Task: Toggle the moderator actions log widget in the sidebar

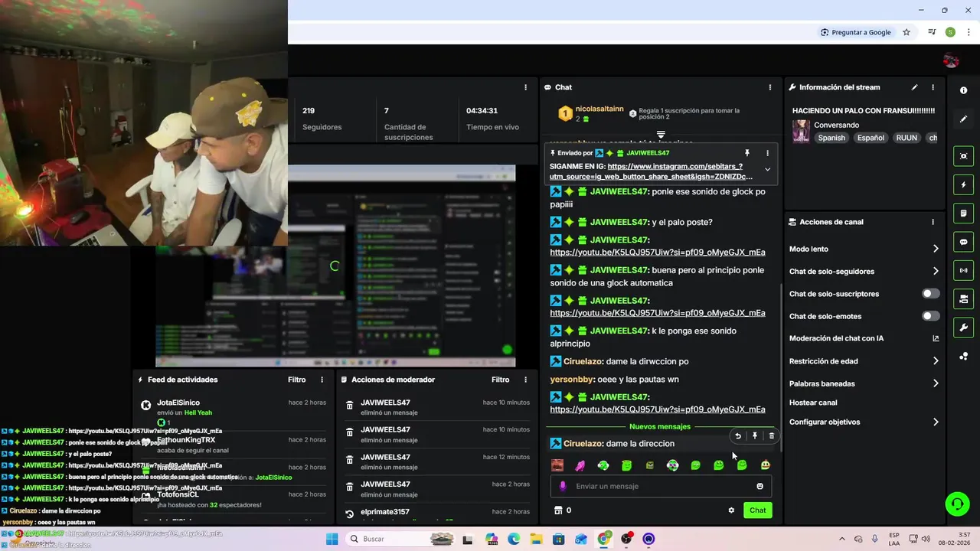Action: coord(963,213)
